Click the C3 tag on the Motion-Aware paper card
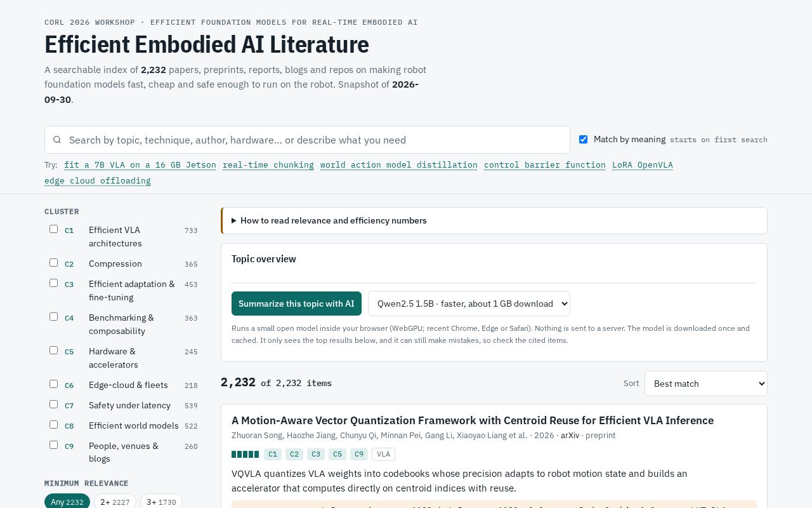The image size is (812, 508). (x=316, y=454)
